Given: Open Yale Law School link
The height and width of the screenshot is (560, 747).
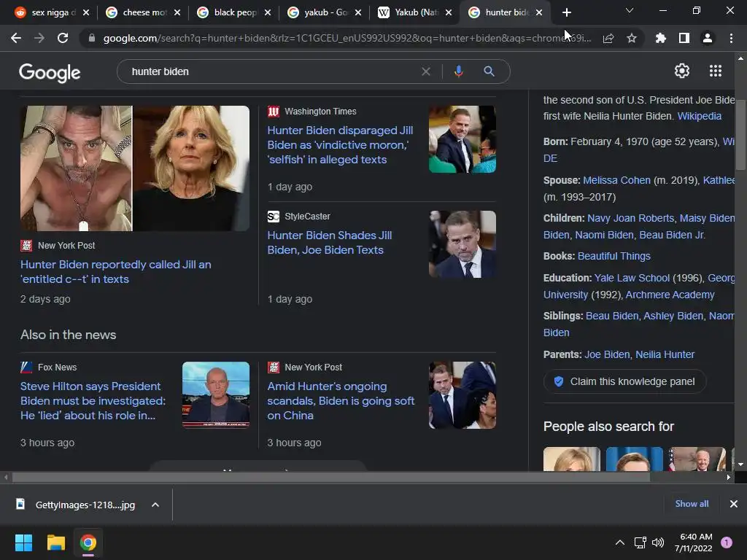Looking at the screenshot, I should (632, 278).
